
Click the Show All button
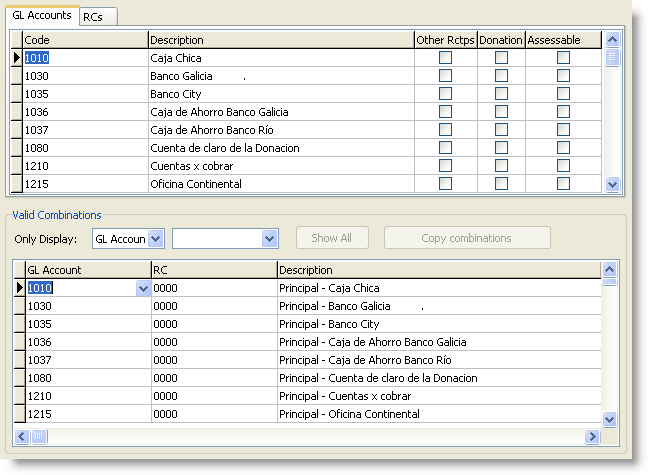pos(332,238)
